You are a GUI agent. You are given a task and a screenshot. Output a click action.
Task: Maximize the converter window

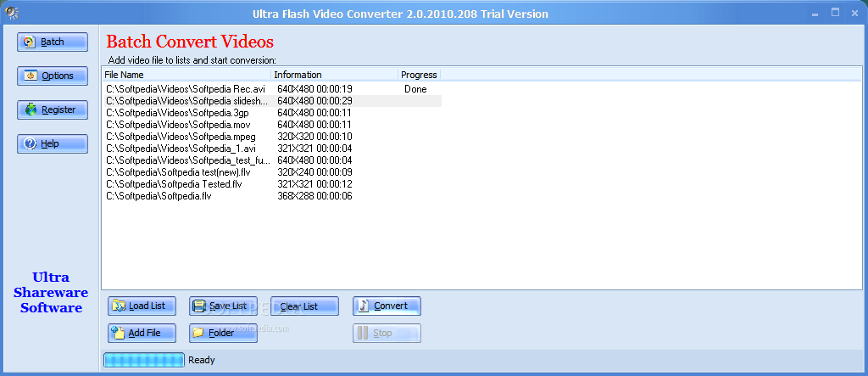coord(835,14)
